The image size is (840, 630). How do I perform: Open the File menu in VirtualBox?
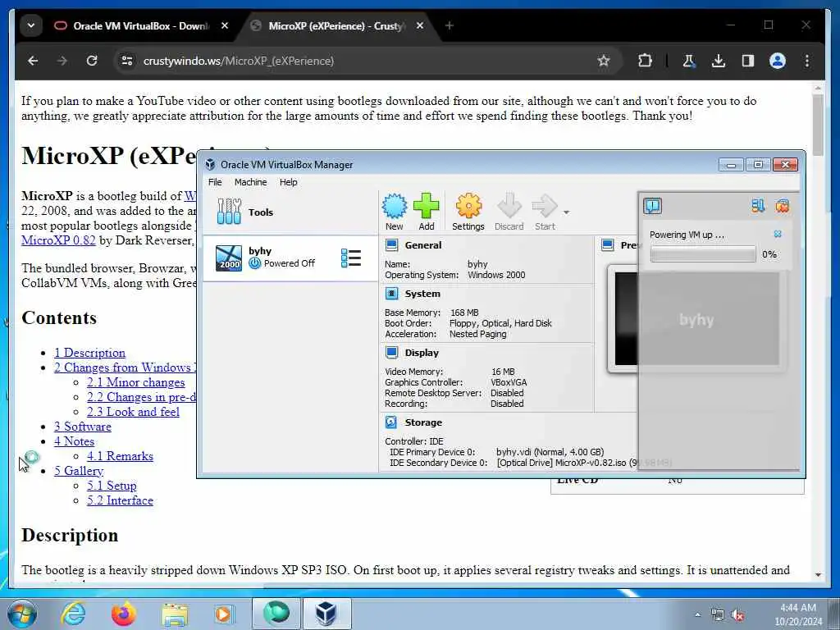(215, 182)
